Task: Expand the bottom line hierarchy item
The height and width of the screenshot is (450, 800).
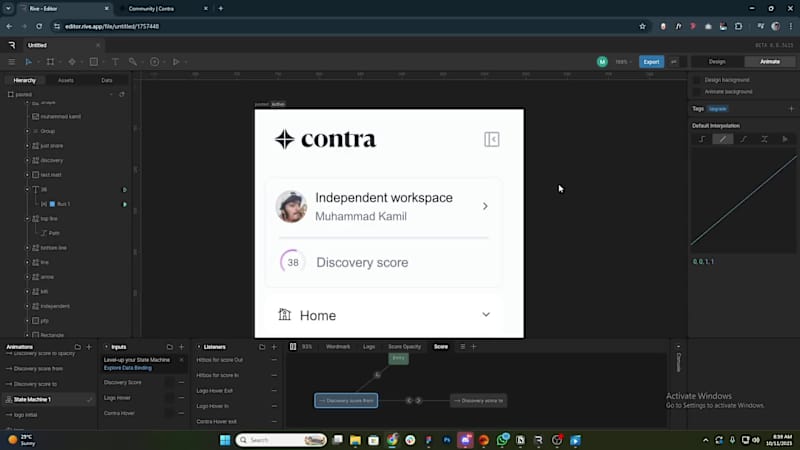Action: pos(28,248)
